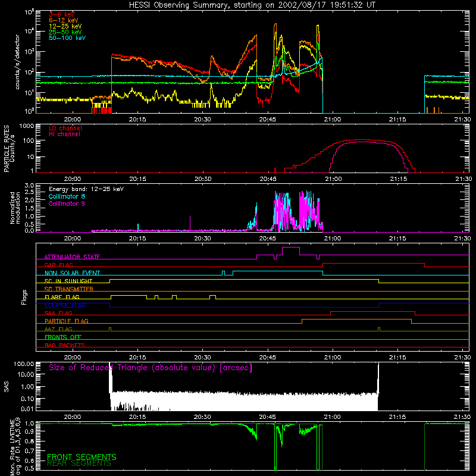The image size is (476, 476).
Task: Click the 21:00 tick under the particle rates plot
Action: tap(333, 179)
